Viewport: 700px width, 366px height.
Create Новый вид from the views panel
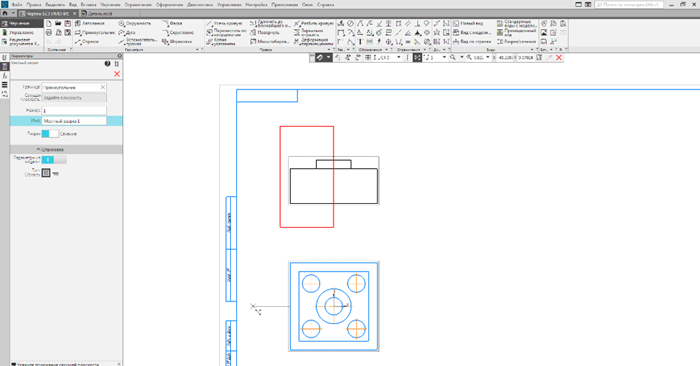pyautogui.click(x=468, y=23)
